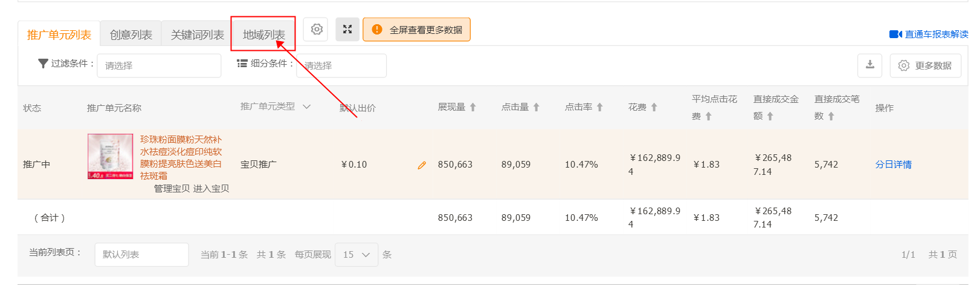Image resolution: width=980 pixels, height=285 pixels.
Task: Click the 操作 column header
Action: tap(885, 108)
